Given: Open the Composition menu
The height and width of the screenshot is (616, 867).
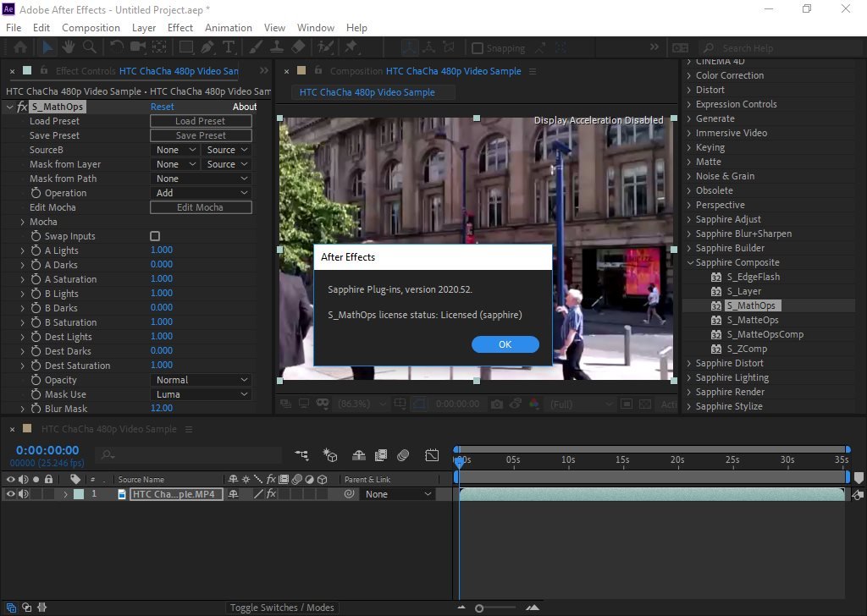Looking at the screenshot, I should pos(91,28).
